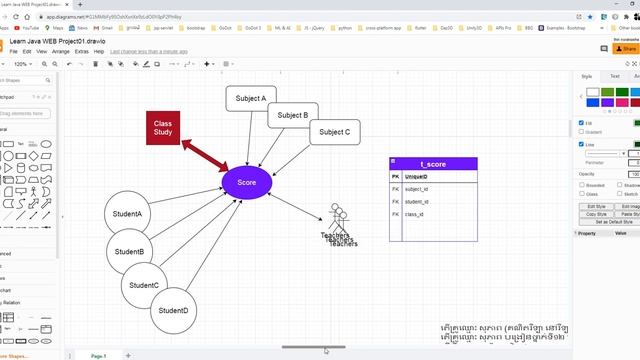640x360 pixels.
Task: Pick the white color swatch
Action: coord(593,92)
